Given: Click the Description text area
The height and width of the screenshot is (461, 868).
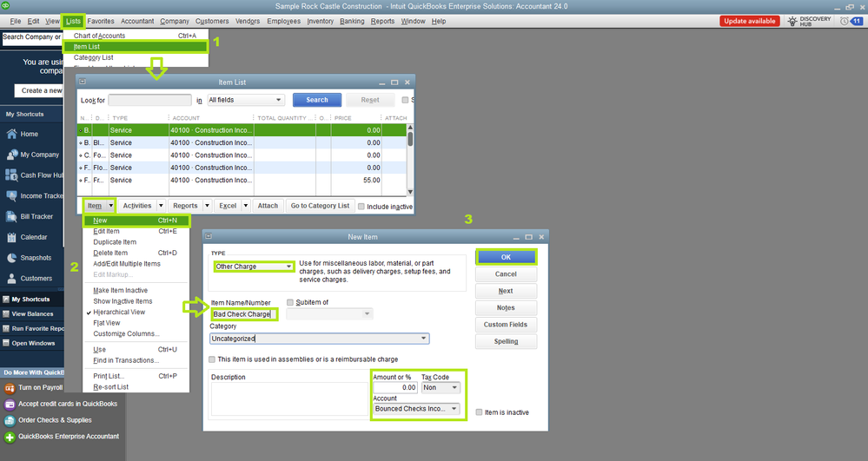Looking at the screenshot, I should (x=289, y=399).
